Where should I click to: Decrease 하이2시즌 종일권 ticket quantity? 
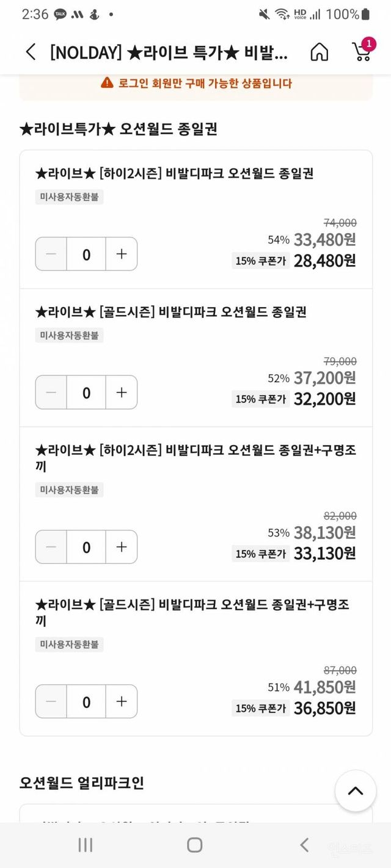click(x=51, y=254)
